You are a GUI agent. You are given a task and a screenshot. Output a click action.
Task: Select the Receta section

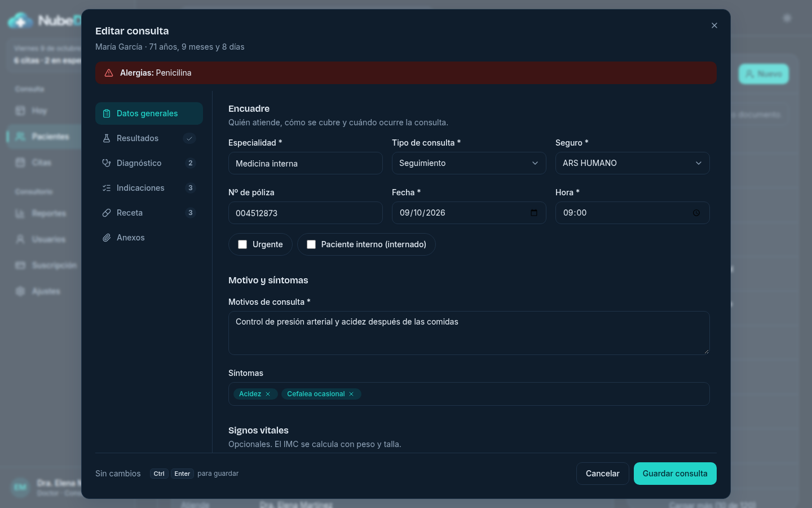click(149, 213)
